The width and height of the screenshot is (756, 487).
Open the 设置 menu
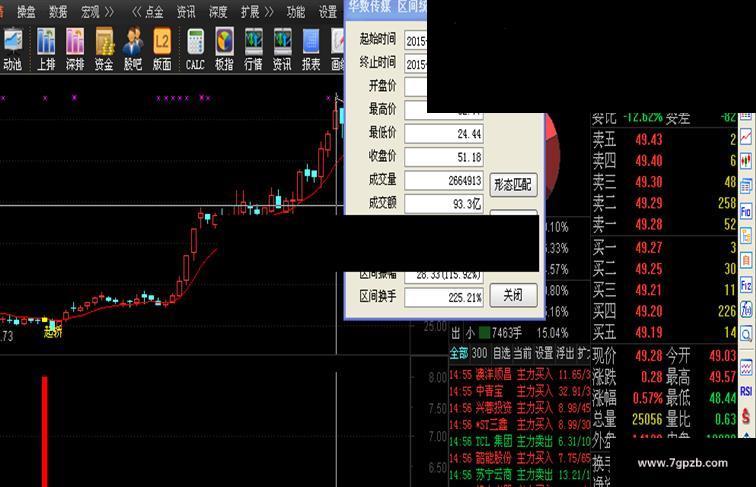(x=328, y=12)
